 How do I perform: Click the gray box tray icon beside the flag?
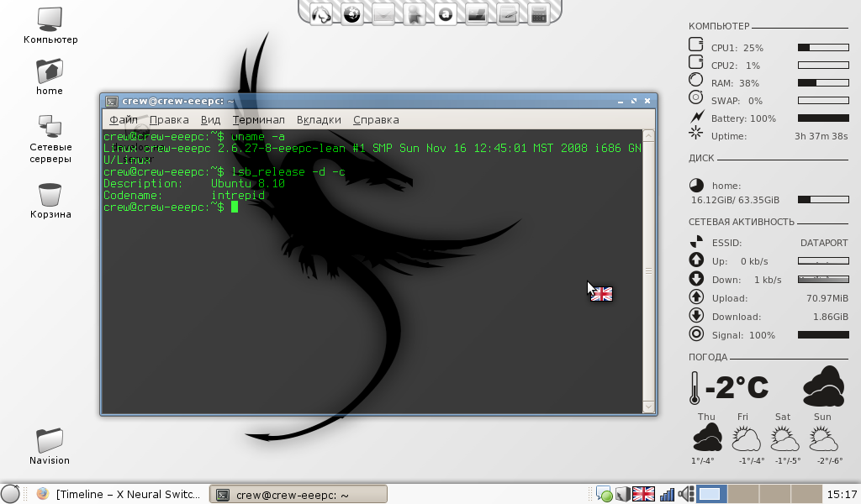[622, 494]
